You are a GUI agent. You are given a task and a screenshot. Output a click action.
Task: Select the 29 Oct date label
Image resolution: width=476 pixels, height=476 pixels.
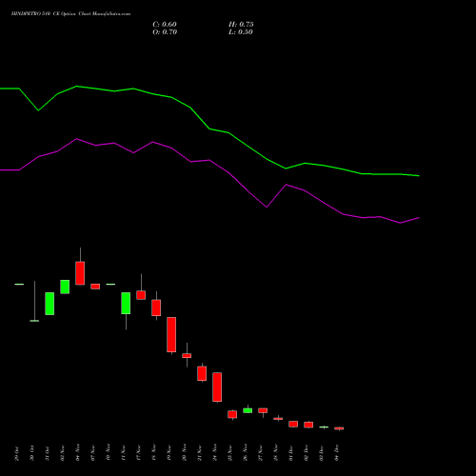coord(17,453)
